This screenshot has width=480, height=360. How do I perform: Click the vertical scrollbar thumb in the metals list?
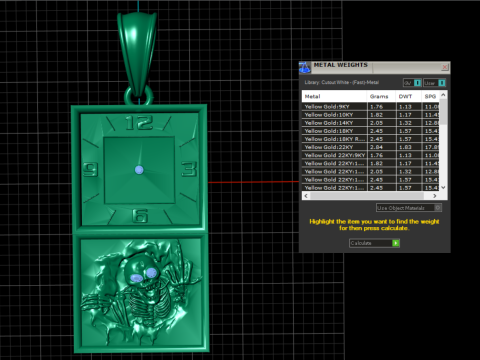click(443, 112)
